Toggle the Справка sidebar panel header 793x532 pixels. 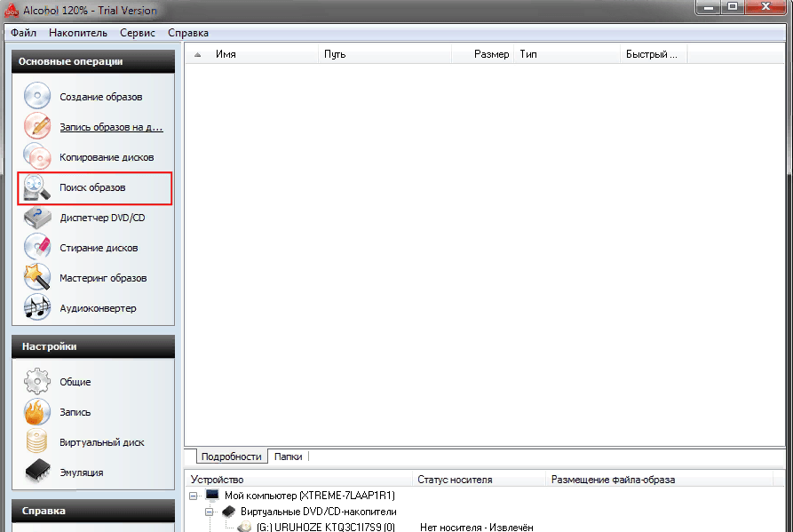pos(93,511)
